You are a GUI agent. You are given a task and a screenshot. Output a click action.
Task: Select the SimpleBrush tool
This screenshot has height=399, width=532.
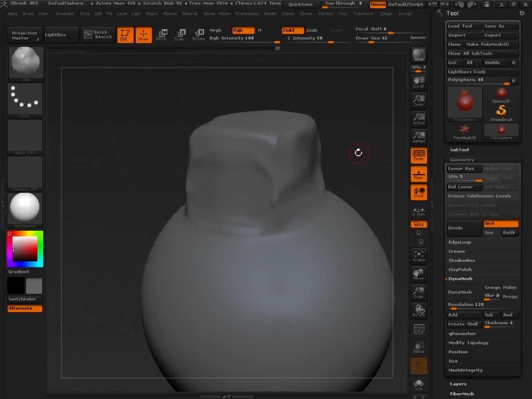pyautogui.click(x=501, y=113)
